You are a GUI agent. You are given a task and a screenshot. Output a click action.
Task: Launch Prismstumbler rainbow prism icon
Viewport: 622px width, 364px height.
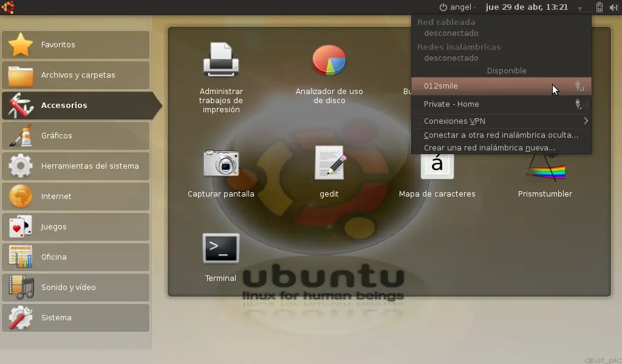pyautogui.click(x=545, y=168)
